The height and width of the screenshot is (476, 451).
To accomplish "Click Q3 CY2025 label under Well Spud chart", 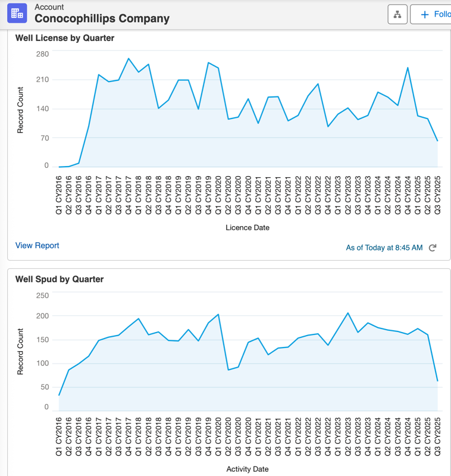I will [437, 436].
